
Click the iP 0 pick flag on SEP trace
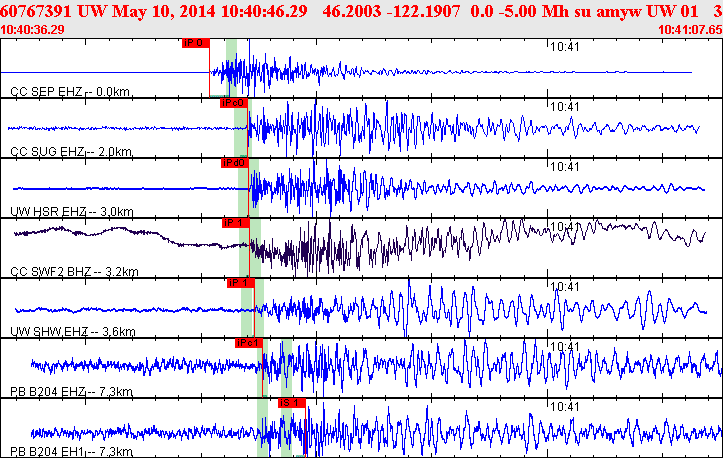(196, 43)
